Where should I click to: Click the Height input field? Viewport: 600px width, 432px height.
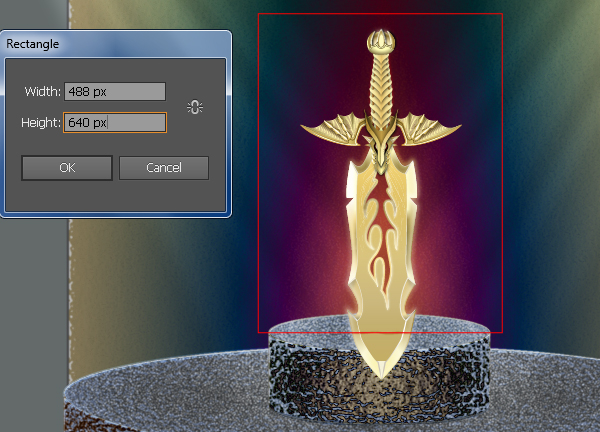[x=115, y=122]
